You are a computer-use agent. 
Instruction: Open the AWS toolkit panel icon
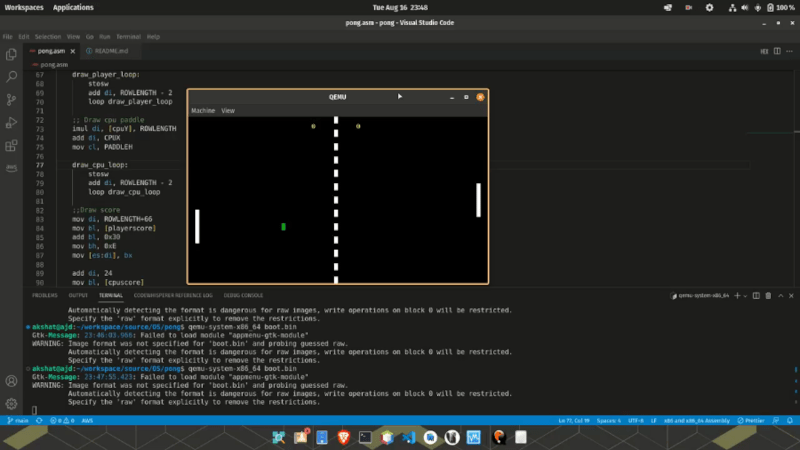(x=11, y=167)
